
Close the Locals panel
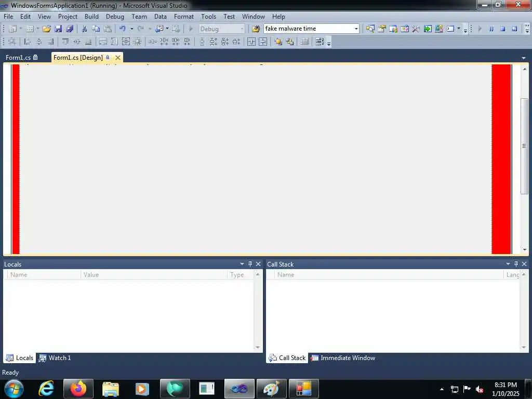point(258,263)
